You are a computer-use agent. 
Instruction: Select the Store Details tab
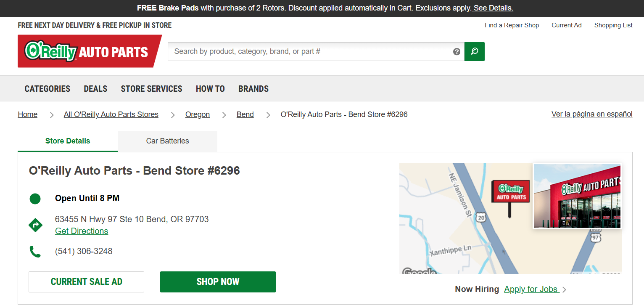pyautogui.click(x=68, y=141)
